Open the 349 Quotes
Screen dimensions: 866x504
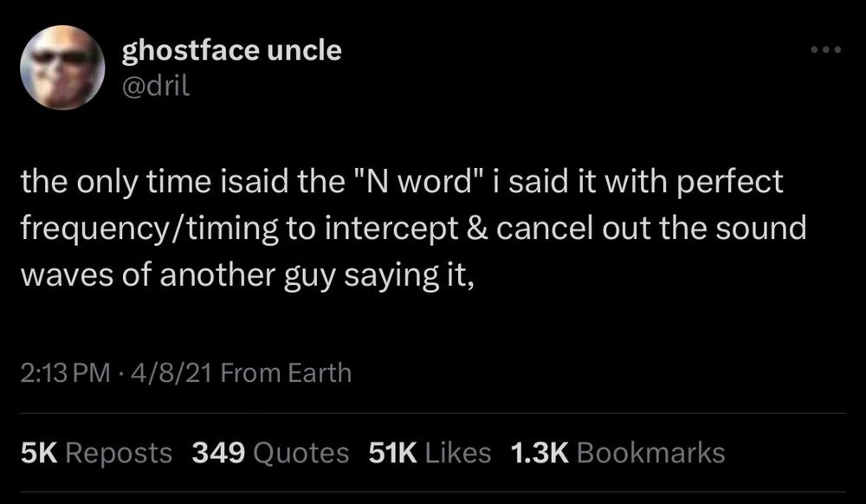(x=269, y=452)
